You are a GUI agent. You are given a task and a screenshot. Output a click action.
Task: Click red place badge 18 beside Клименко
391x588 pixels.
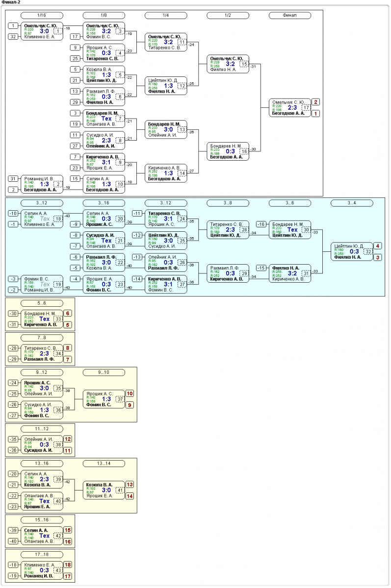pos(68,564)
